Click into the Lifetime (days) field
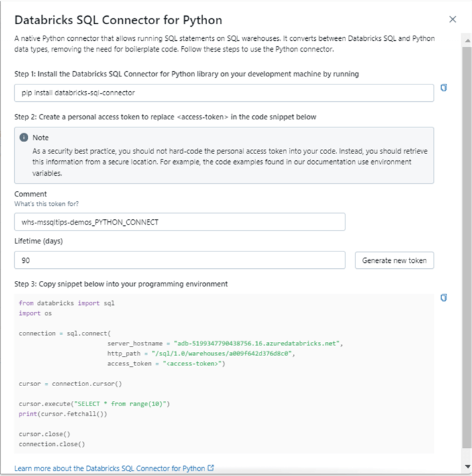This screenshot has width=472, height=476. pos(180,260)
